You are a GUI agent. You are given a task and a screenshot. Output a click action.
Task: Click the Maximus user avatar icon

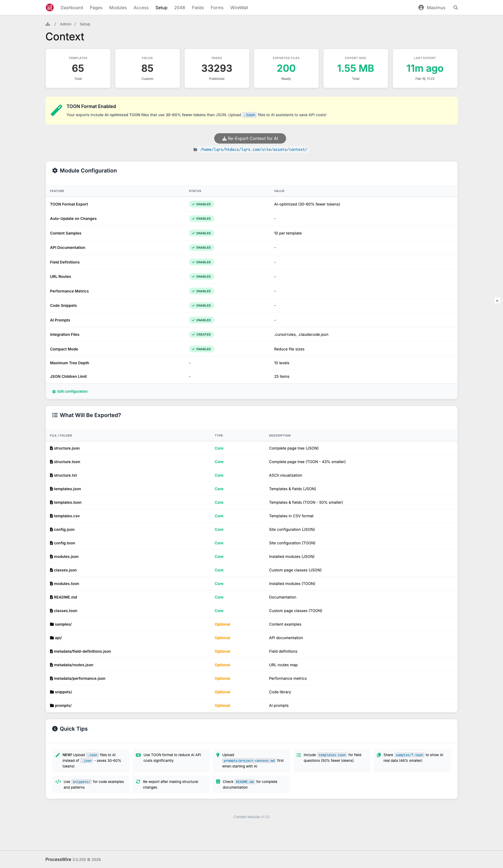coord(421,8)
